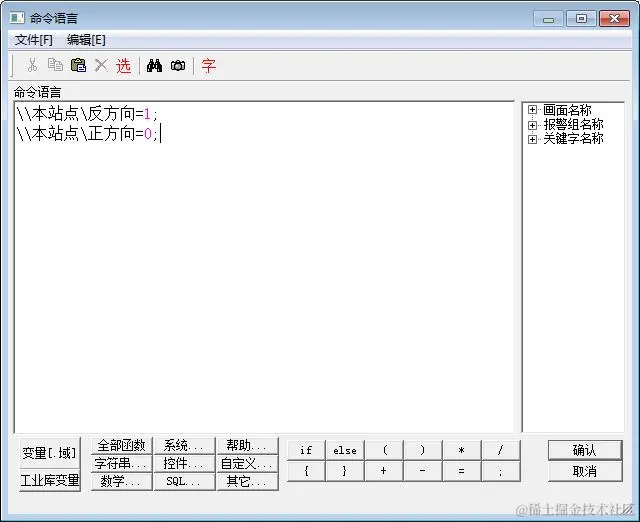Insert the minus - operator
The height and width of the screenshot is (522, 640).
423,471
